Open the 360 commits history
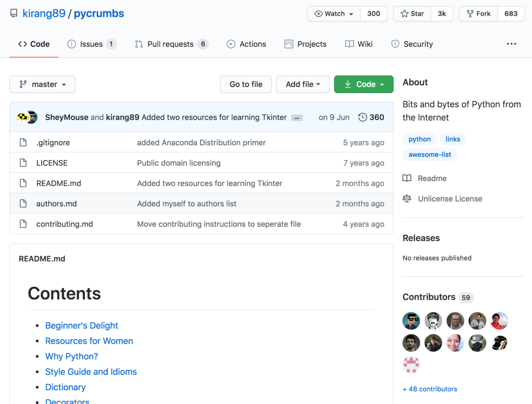The height and width of the screenshot is (404, 532). [x=371, y=117]
